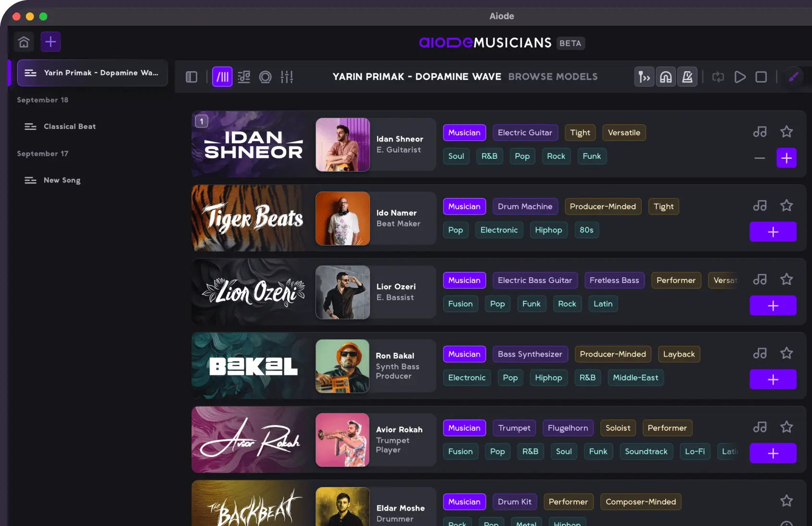Favorite Lior Ozeri with the star

coord(787,280)
